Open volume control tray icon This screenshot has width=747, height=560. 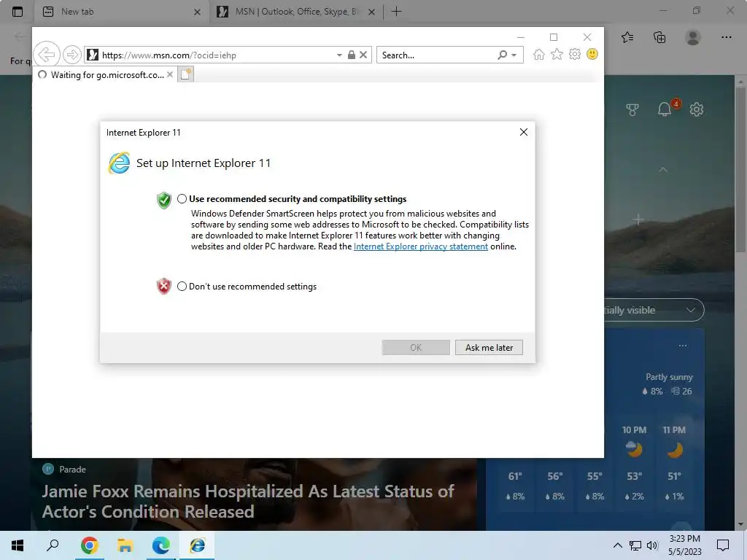[652, 545]
